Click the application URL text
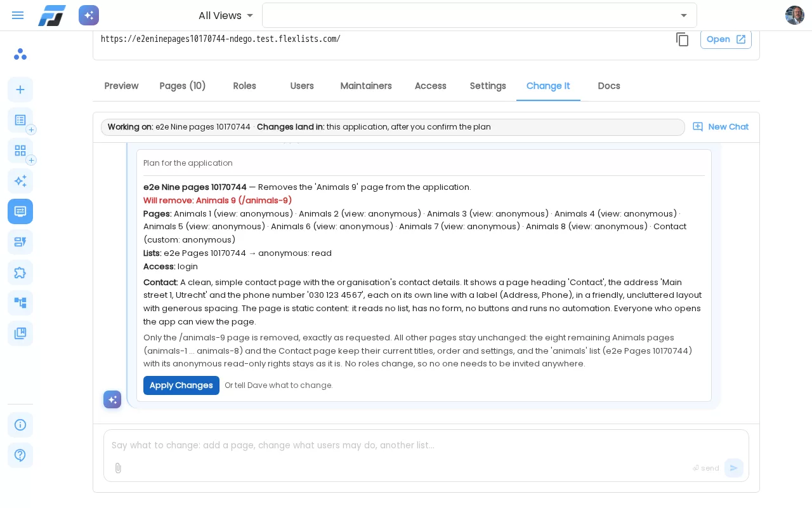 [x=221, y=39]
